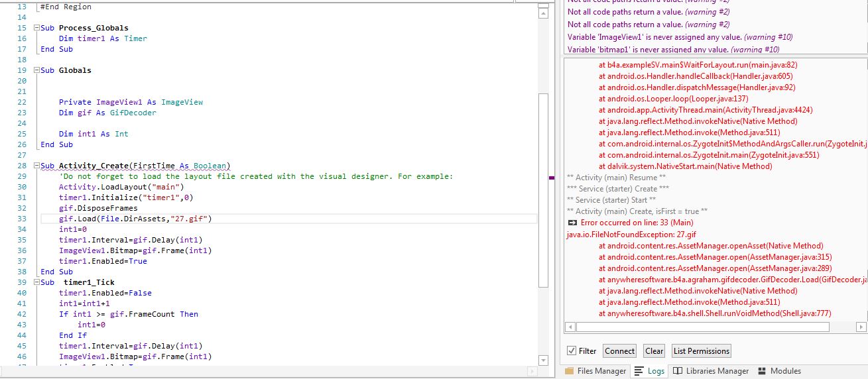The width and height of the screenshot is (868, 379).
Task: Open the Files Manager folder icon tab
Action: [x=569, y=371]
